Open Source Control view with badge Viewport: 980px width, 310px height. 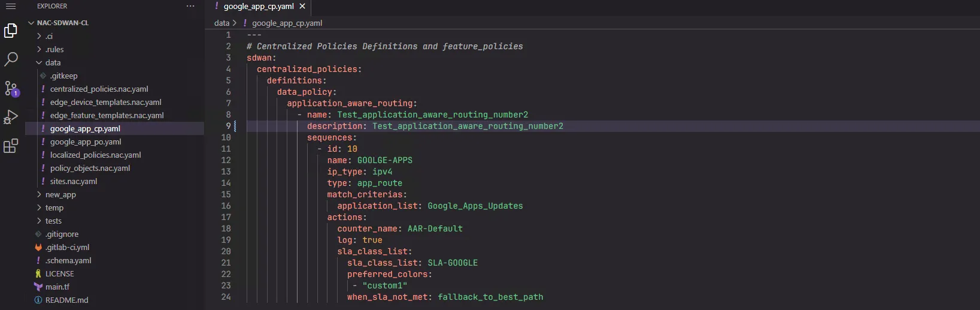point(11,89)
